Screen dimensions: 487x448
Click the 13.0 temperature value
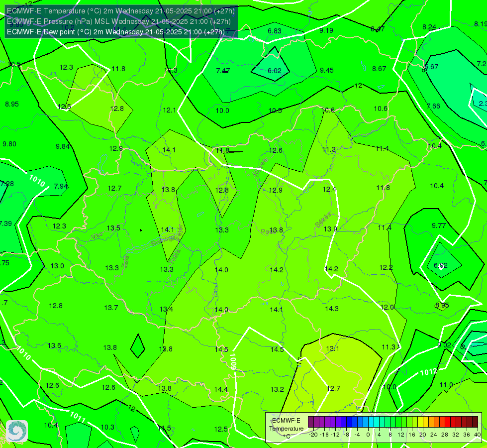tap(57, 266)
